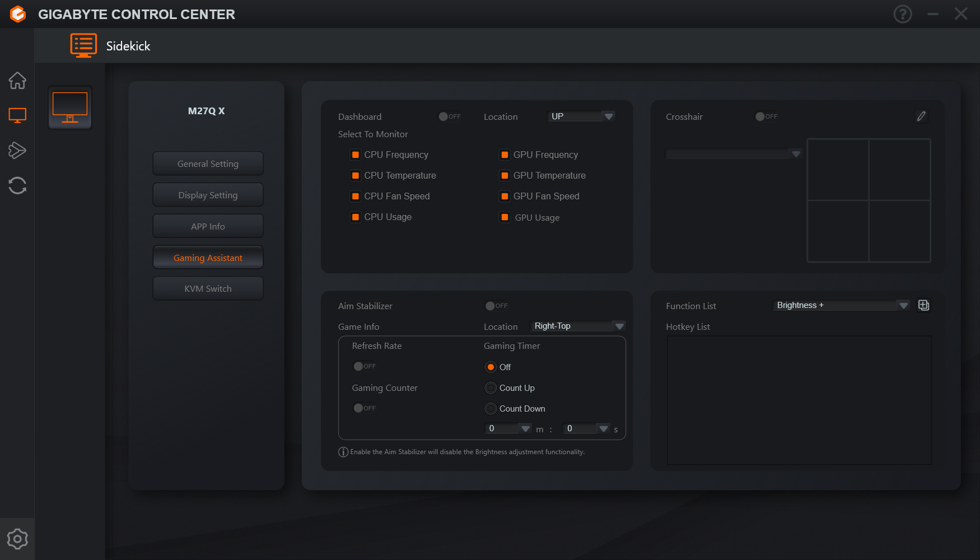Select Count Down timer mode

491,408
